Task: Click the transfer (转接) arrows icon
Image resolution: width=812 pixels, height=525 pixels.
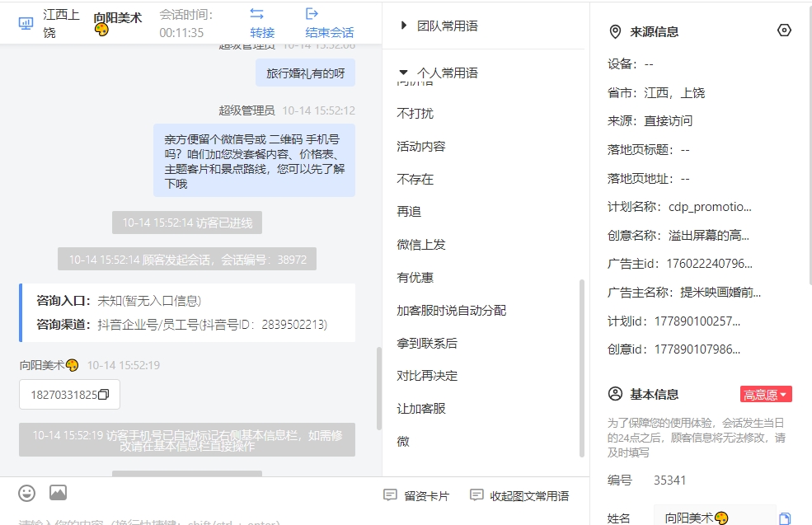Action: click(257, 13)
